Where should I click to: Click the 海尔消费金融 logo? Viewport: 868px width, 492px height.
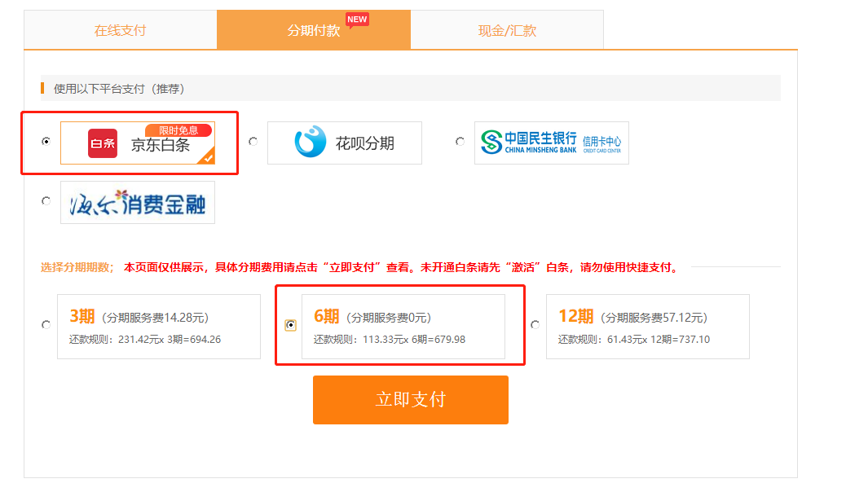(137, 201)
